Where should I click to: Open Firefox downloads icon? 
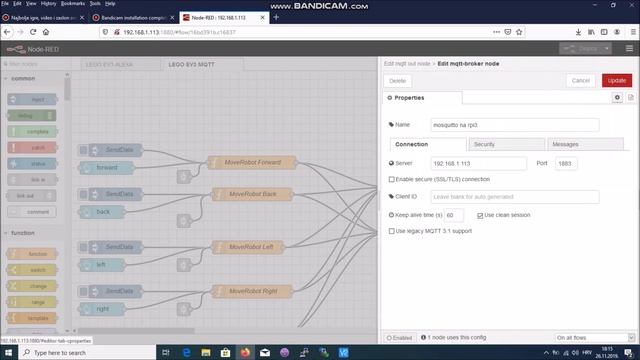[578, 32]
